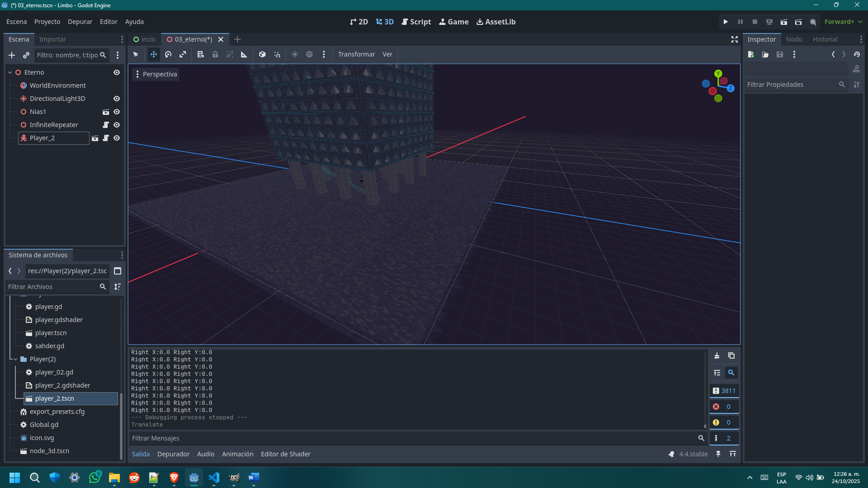Open the Transformar menu button
The image size is (868, 488).
[356, 54]
